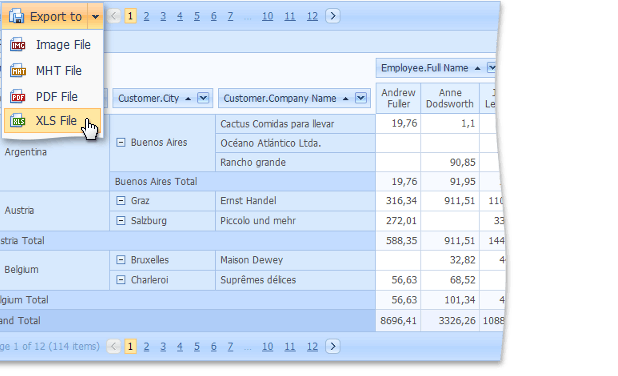Image resolution: width=618 pixels, height=376 pixels.
Task: Click the Austria country cell
Action: pyautogui.click(x=54, y=210)
